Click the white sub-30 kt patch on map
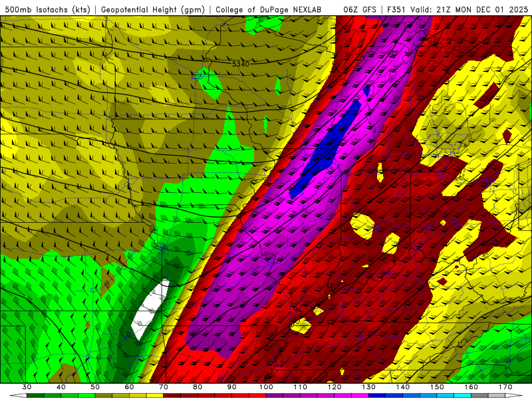The width and height of the screenshot is (532, 399). pyautogui.click(x=150, y=309)
